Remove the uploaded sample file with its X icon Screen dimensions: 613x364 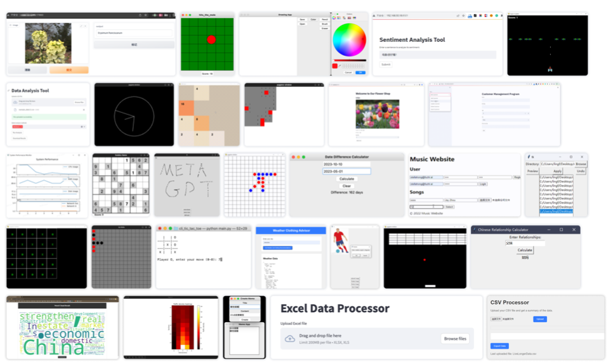point(84,110)
